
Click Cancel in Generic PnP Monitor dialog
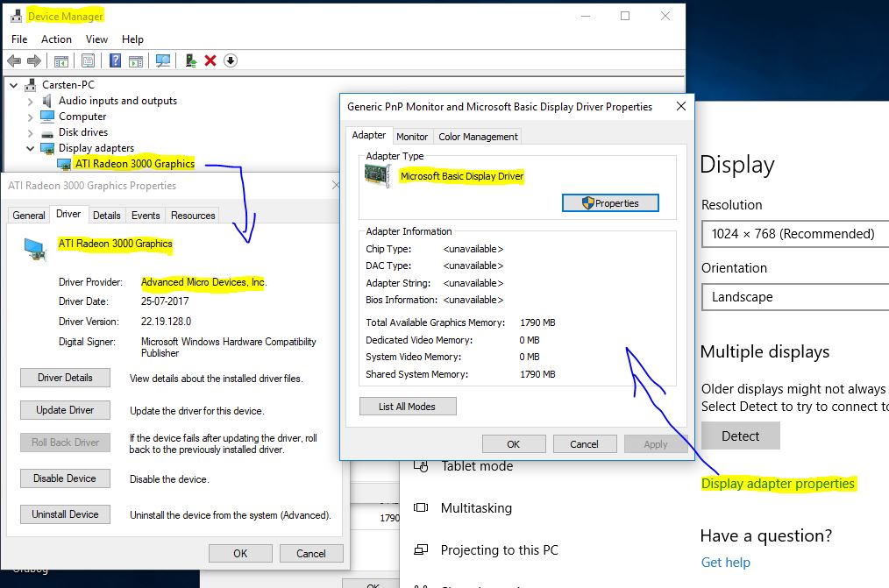(x=585, y=444)
